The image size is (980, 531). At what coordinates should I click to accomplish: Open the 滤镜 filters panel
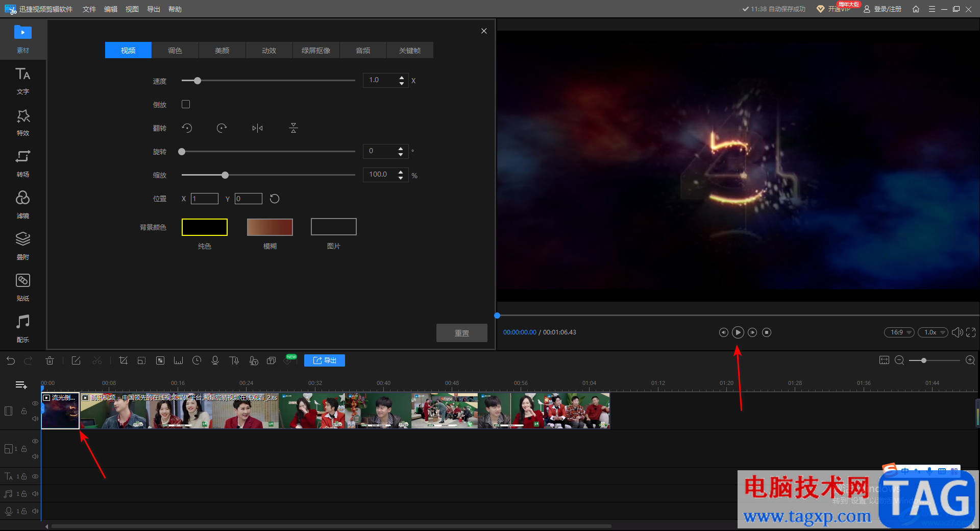23,205
